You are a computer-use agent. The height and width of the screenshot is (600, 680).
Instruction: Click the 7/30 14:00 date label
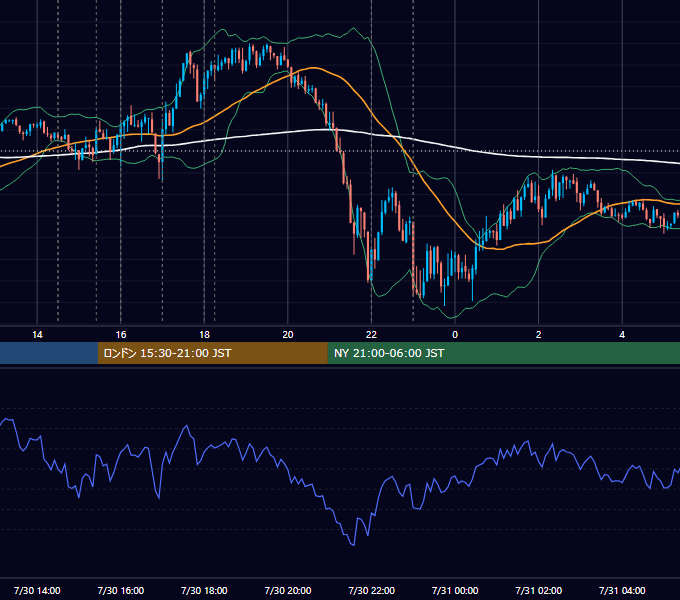pos(37,590)
